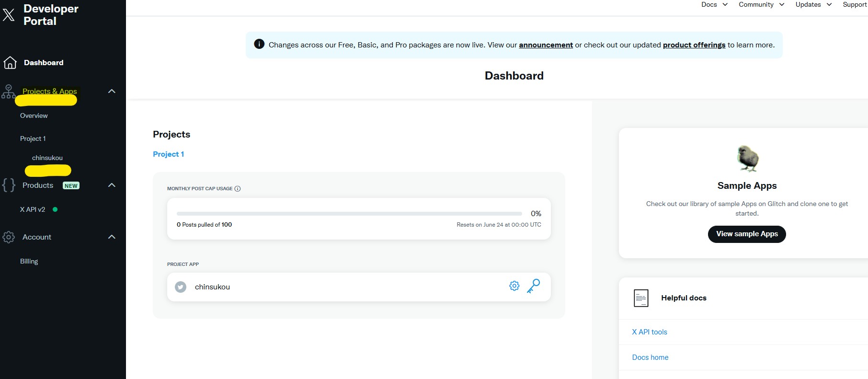The height and width of the screenshot is (379, 868).
Task: Click the chinsukou app avatar icon
Action: click(x=181, y=287)
